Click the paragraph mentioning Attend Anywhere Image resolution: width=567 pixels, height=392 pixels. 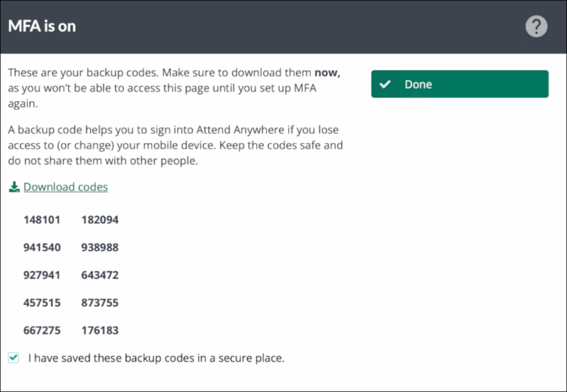[175, 145]
